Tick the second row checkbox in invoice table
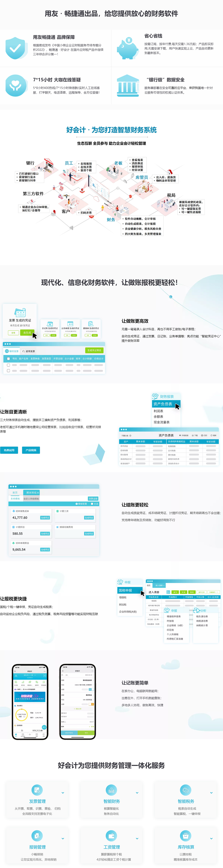 (x=8, y=371)
